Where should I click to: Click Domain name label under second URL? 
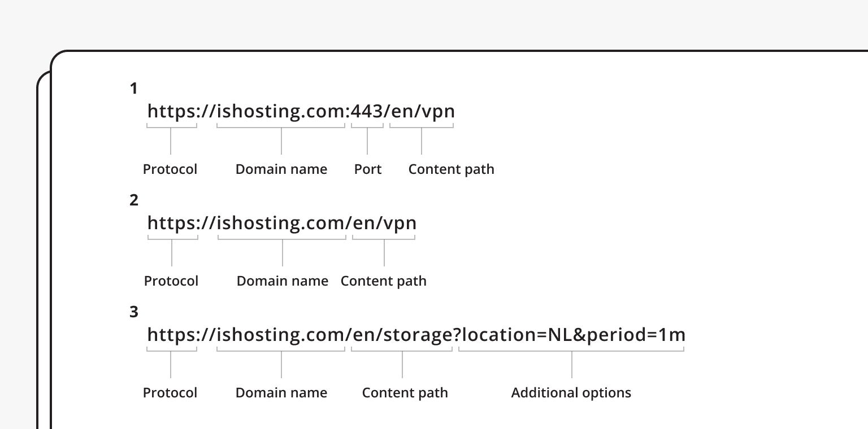click(x=283, y=281)
